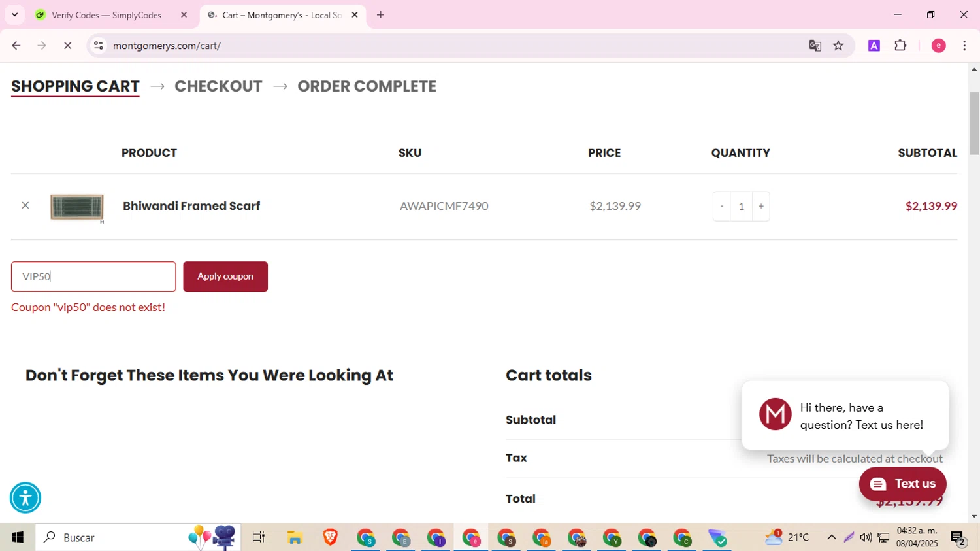Open the feather pen tray icon

[849, 537]
